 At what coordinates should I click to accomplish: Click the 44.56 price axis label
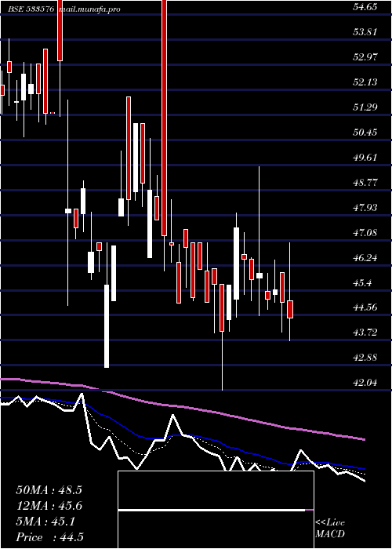[x=365, y=307]
